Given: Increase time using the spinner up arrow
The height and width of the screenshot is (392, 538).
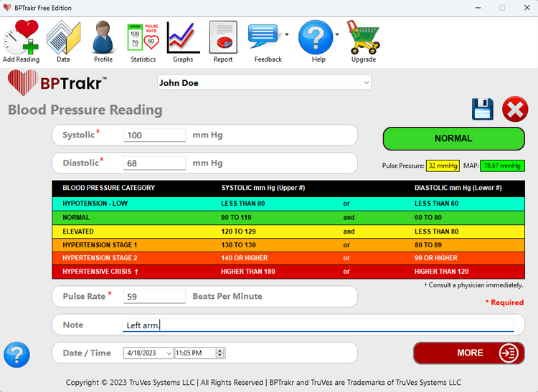Looking at the screenshot, I should (220, 350).
